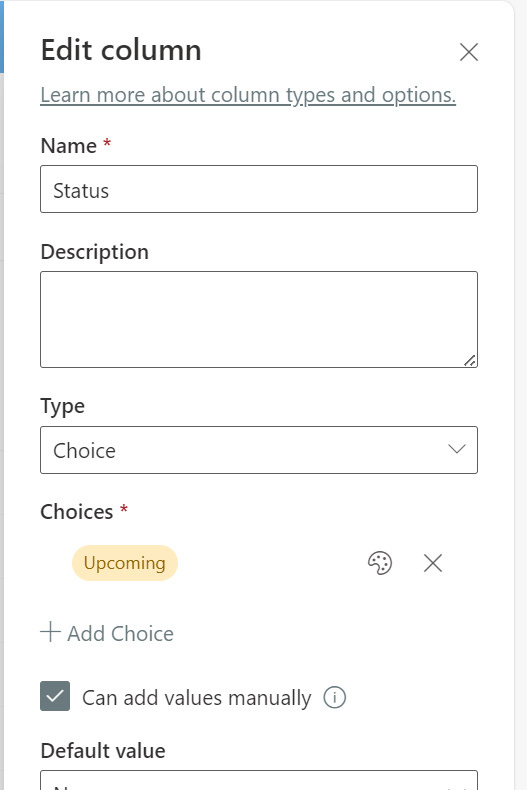527x790 pixels.
Task: Click inside the Description text area
Action: coord(259,319)
